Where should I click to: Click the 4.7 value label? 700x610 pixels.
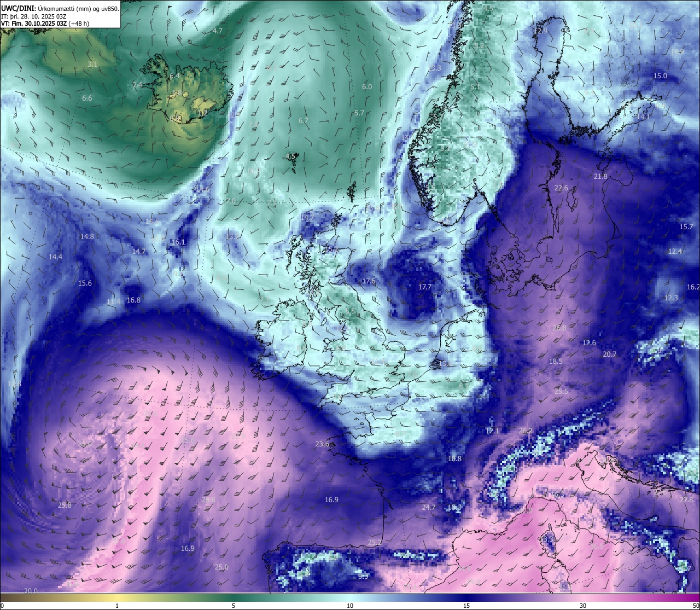218,31
